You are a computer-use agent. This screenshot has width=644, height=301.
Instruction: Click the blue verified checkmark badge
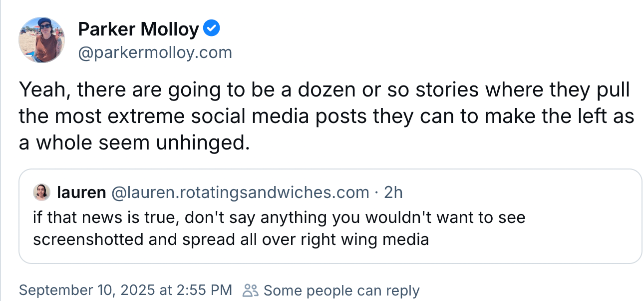click(x=212, y=29)
